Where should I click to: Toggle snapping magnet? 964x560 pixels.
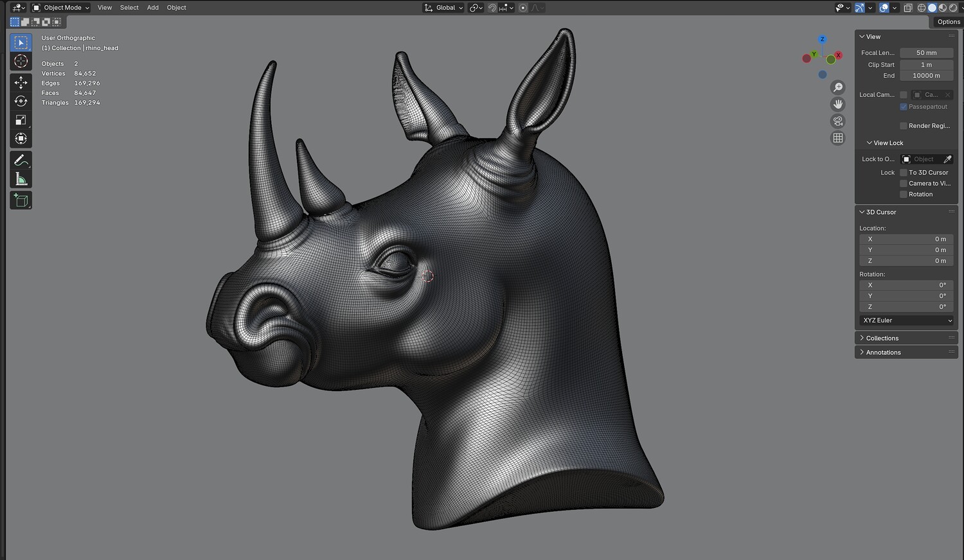492,8
